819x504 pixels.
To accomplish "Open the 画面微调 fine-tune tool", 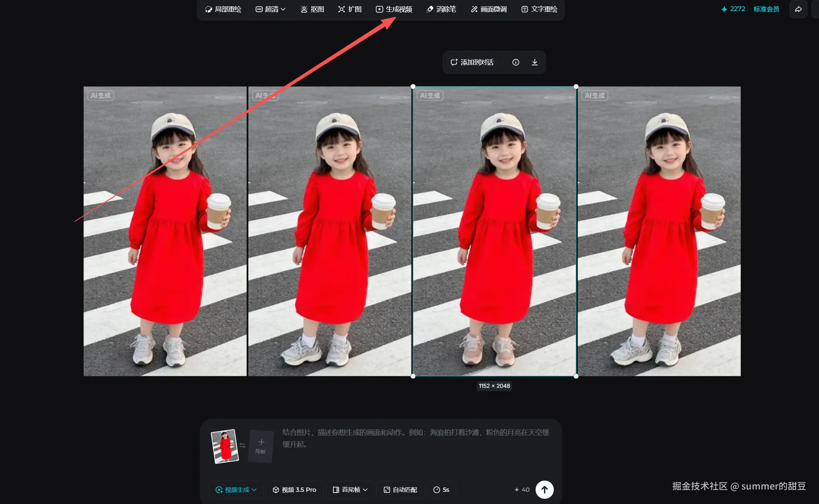I will click(x=489, y=9).
